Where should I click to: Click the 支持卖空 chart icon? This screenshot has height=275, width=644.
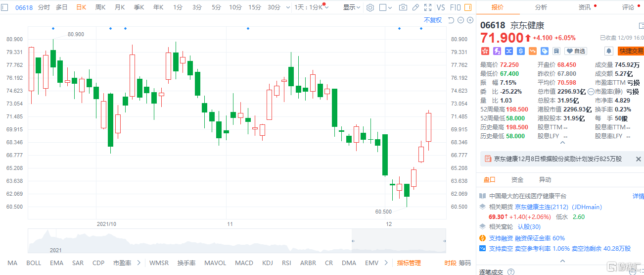pos(483,249)
